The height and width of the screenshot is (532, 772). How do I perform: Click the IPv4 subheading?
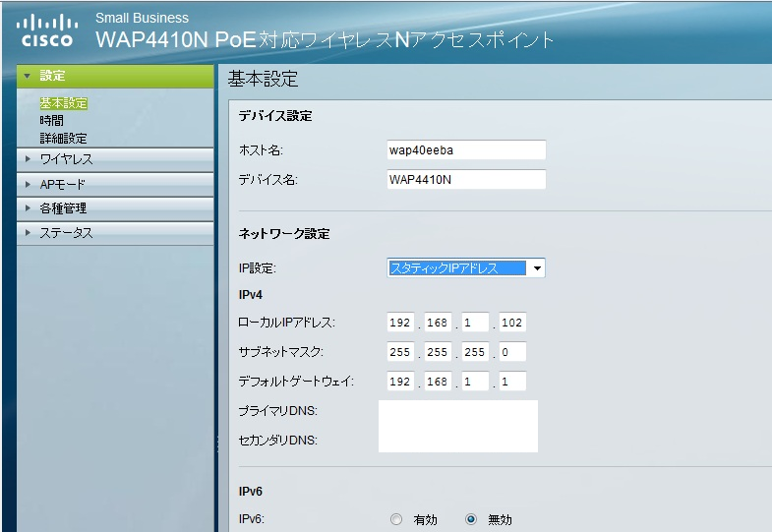(x=251, y=295)
